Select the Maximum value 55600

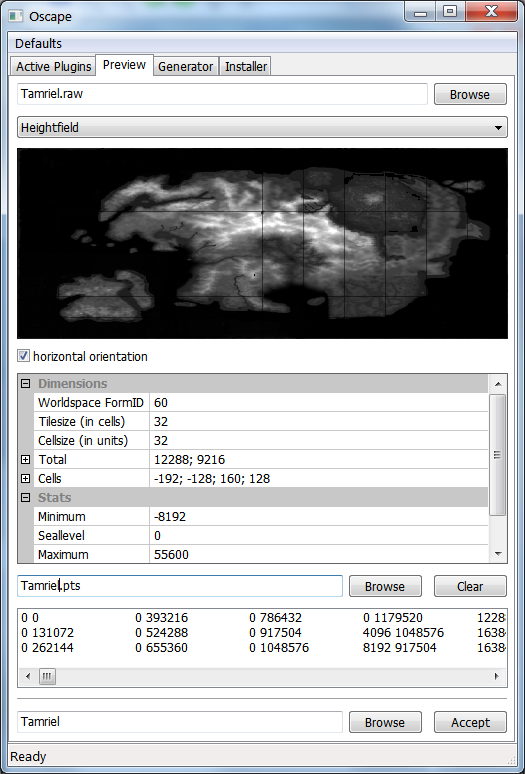tap(319, 554)
